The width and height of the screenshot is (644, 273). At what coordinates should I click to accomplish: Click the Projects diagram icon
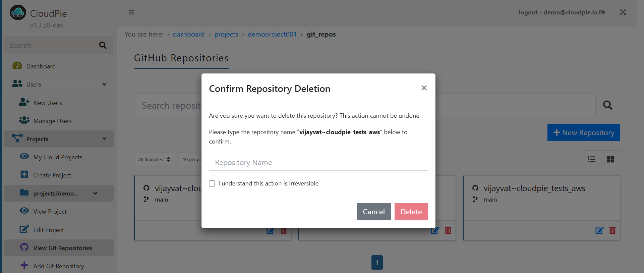(17, 138)
